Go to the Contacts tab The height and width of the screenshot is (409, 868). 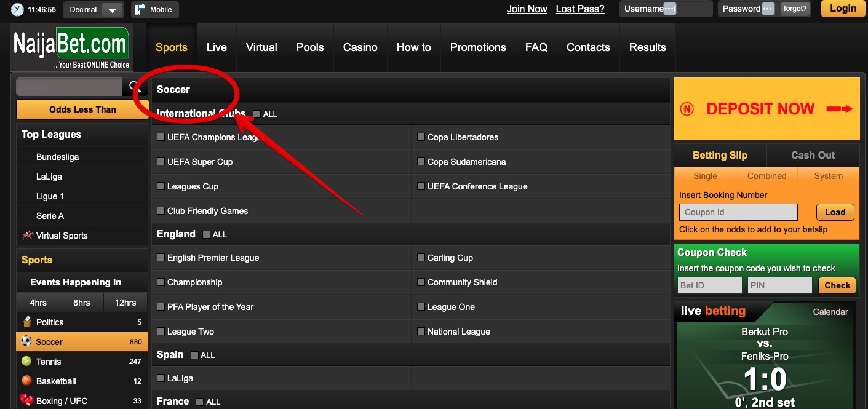click(588, 47)
